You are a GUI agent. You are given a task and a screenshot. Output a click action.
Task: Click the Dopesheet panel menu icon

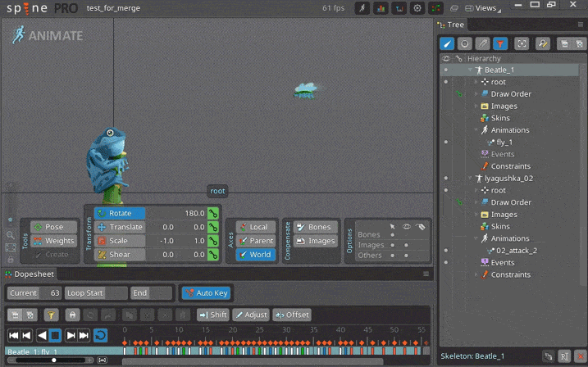pos(426,274)
